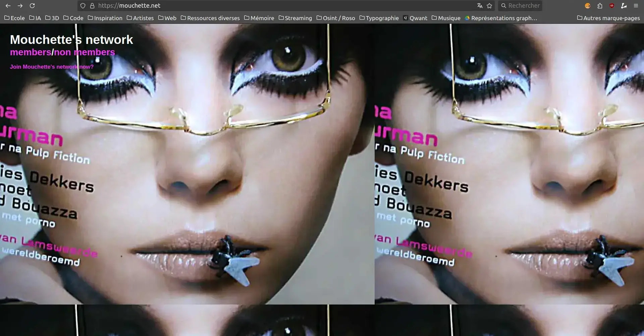
Task: Open the Ressources diverses bookmarks folder
Action: [x=210, y=18]
